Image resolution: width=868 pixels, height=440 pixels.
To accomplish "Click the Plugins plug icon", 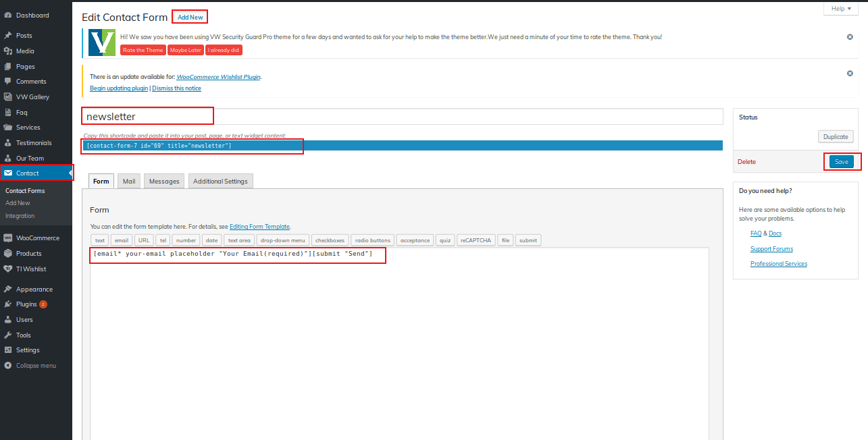I will click(x=7, y=304).
